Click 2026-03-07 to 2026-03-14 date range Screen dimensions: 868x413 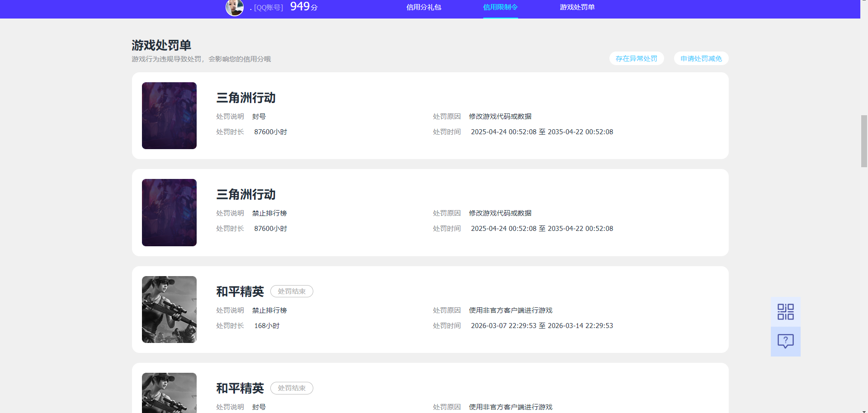tap(542, 326)
